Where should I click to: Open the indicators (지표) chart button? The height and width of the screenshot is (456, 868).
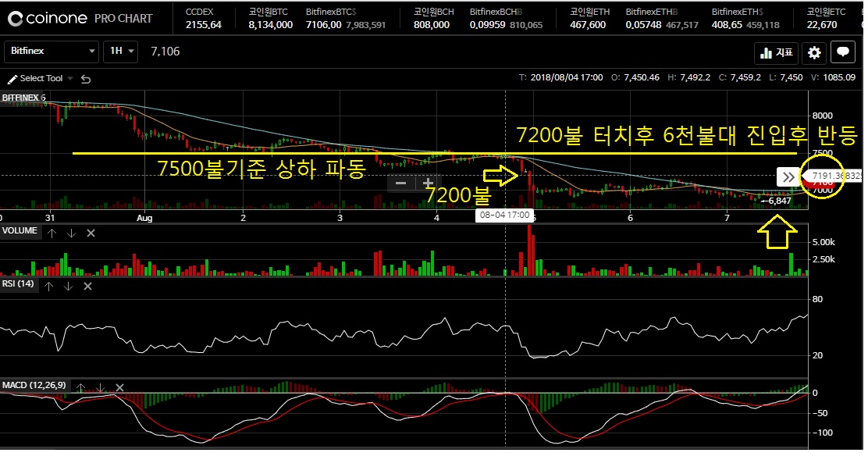click(776, 52)
